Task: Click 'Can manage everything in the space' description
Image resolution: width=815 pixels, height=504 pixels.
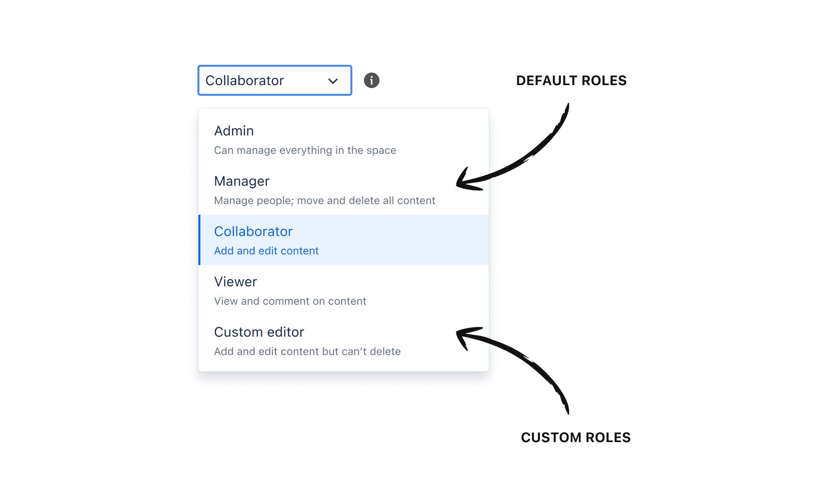Action: click(305, 150)
